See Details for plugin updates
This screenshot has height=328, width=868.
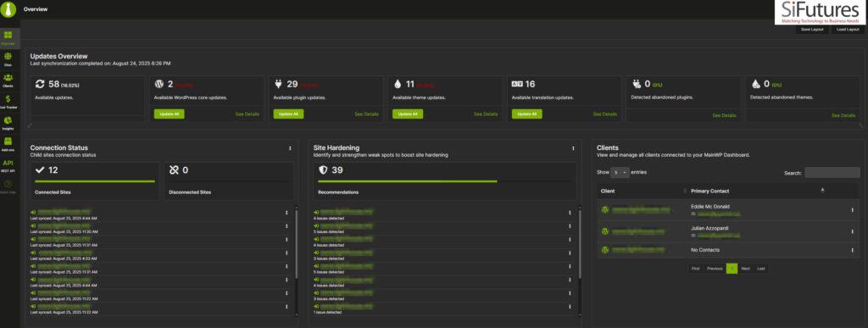point(366,114)
